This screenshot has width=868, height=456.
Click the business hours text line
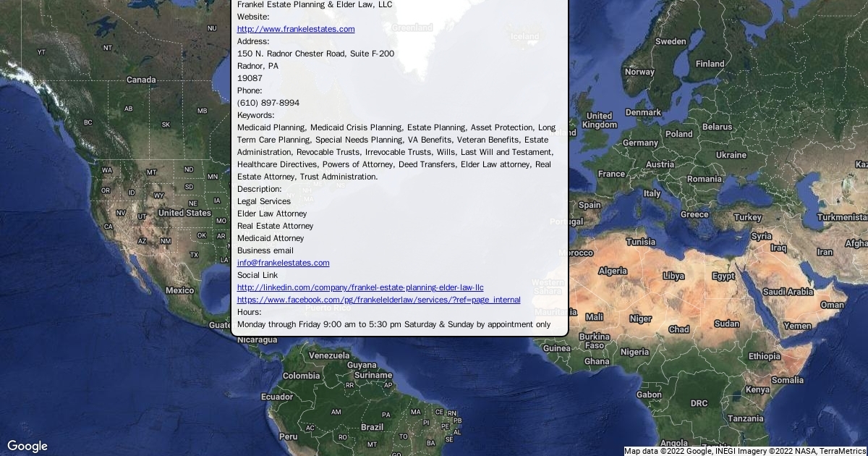click(393, 324)
